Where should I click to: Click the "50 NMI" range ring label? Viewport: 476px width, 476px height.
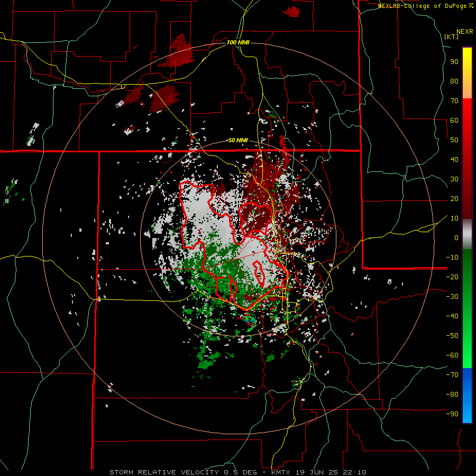[x=238, y=141]
